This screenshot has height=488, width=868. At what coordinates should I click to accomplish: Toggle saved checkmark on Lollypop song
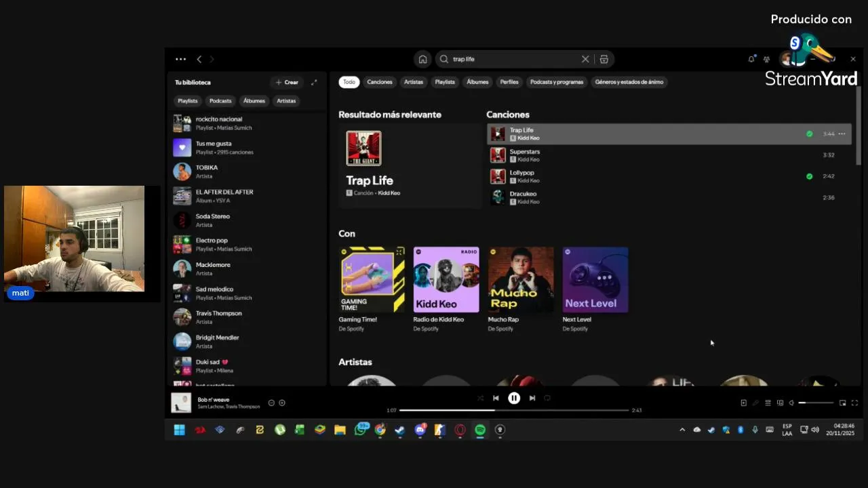coord(809,176)
